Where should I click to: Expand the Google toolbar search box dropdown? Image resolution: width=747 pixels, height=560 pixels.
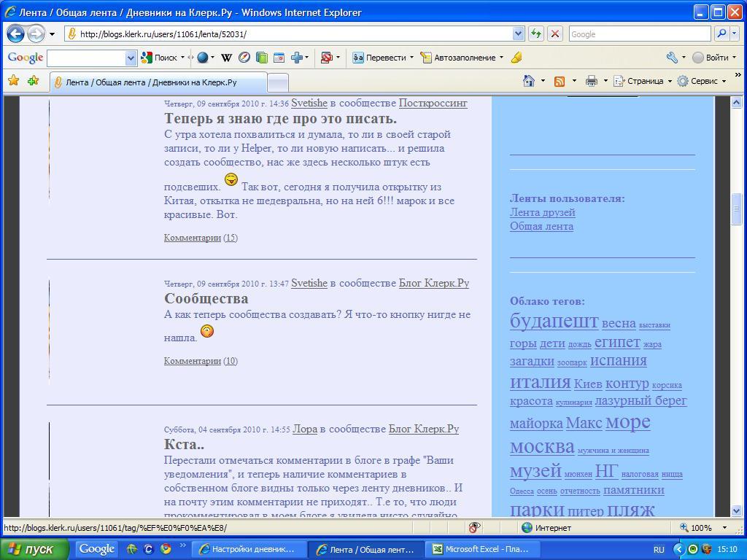[x=131, y=58]
